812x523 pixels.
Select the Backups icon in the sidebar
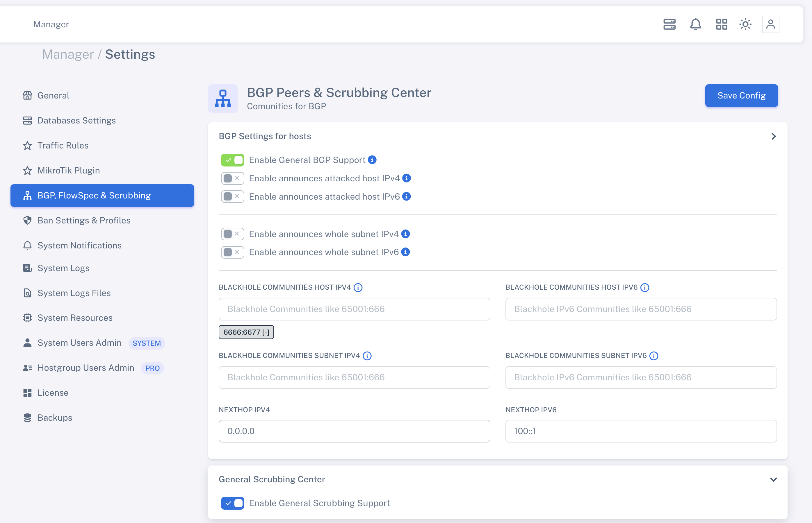pos(28,417)
